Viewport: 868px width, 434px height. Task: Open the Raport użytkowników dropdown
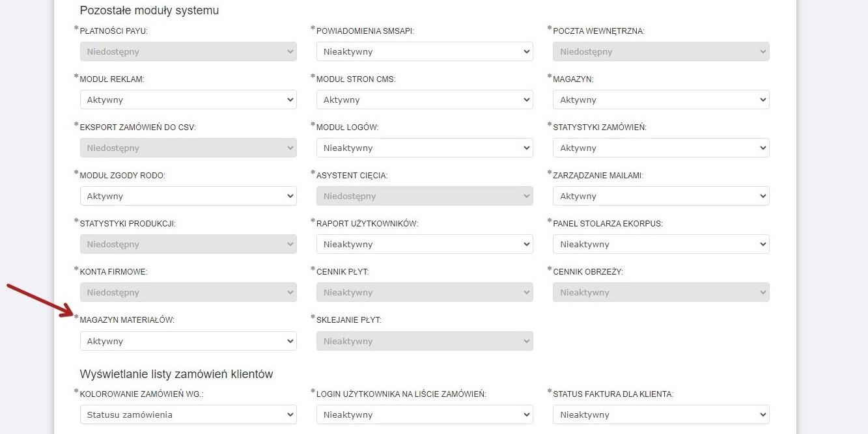(x=424, y=244)
